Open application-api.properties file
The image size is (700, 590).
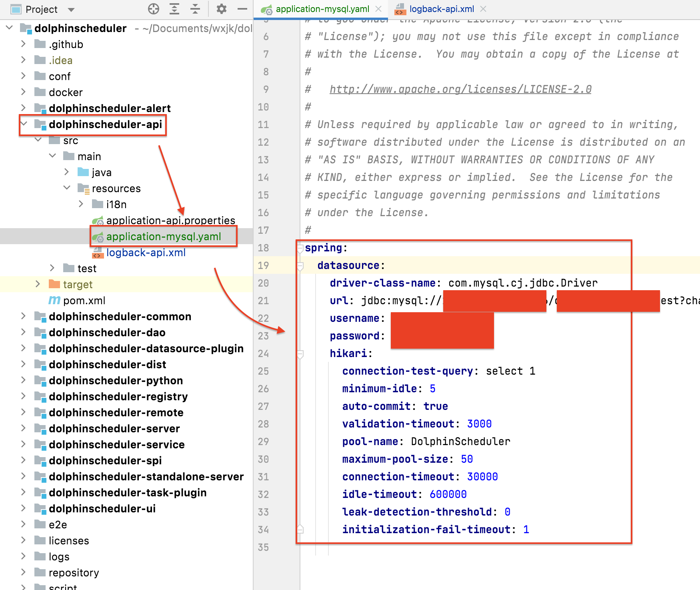pos(170,221)
